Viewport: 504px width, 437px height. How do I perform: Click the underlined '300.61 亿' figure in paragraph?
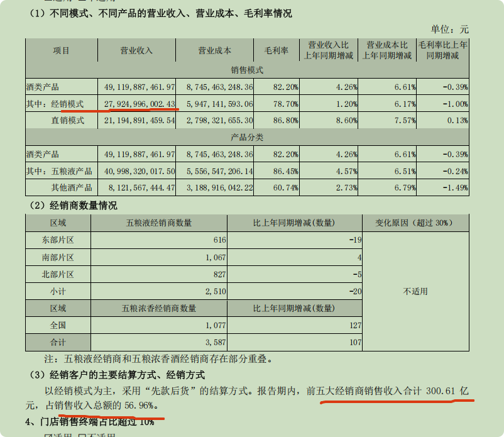click(447, 391)
